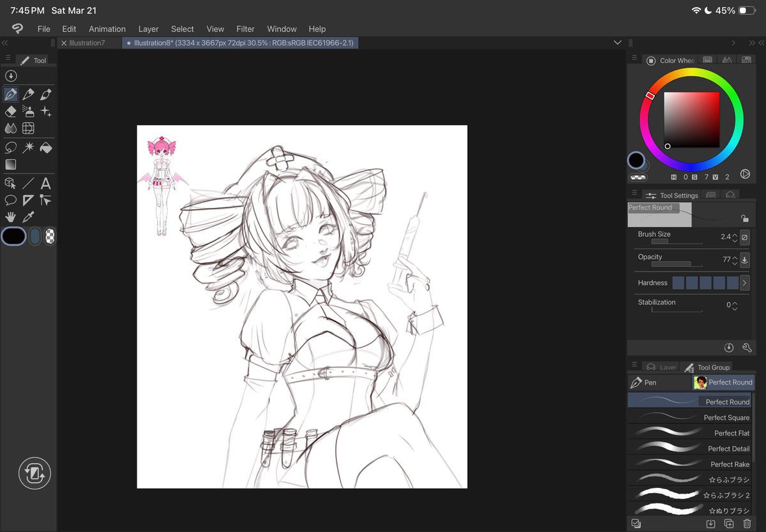Select transparent color checkered swatch in tool palette
The height and width of the screenshot is (532, 766).
pyautogui.click(x=50, y=237)
